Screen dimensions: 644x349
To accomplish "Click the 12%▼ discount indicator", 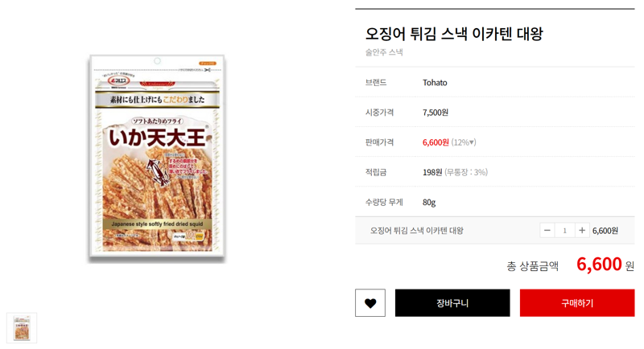I will click(x=464, y=142).
